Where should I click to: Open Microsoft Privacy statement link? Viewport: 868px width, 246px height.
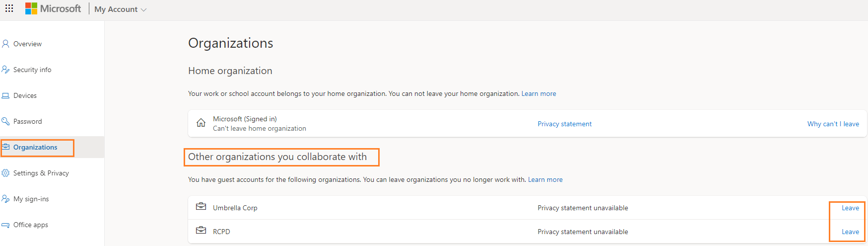click(x=564, y=124)
